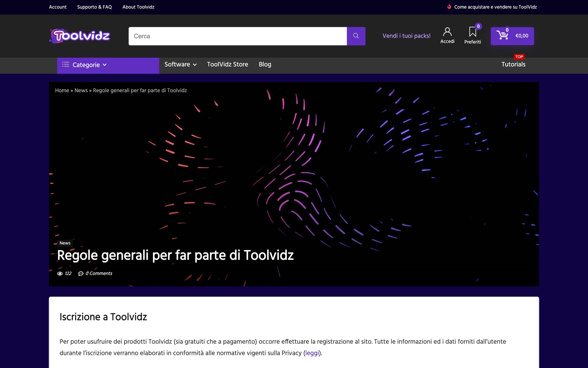Click the News category tag above title
This screenshot has width=588, height=368.
tap(65, 243)
